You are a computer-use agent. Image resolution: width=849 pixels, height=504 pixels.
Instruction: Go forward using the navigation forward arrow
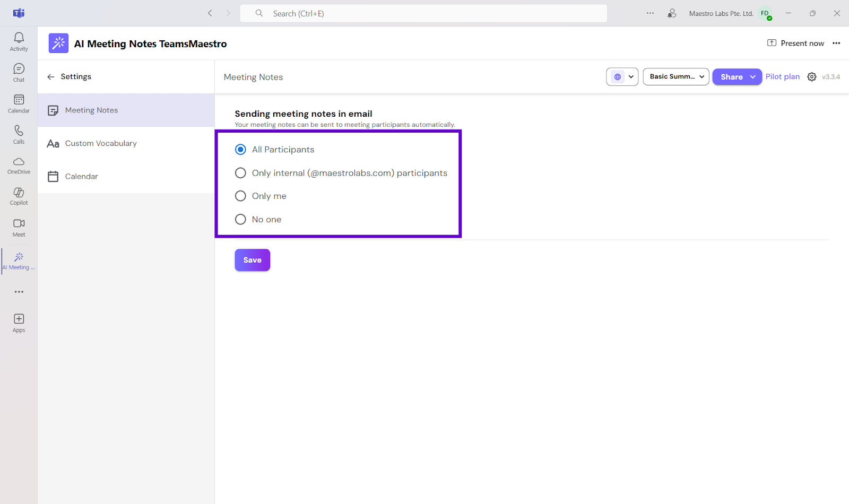point(228,13)
